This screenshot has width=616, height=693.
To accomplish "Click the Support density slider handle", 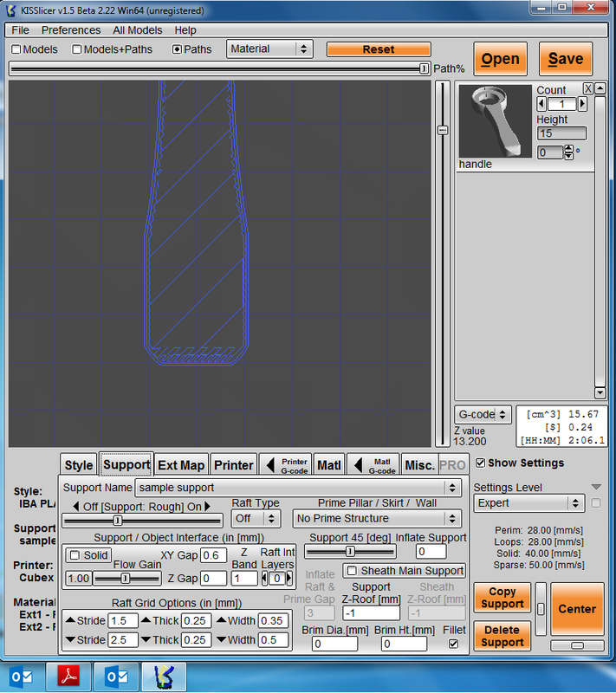I will click(x=117, y=521).
